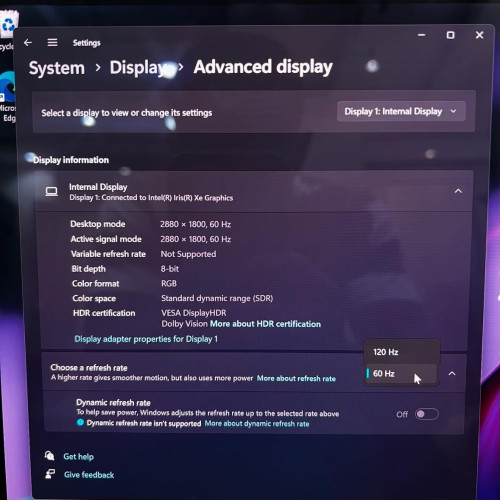The image size is (500, 500).
Task: Click the back arrow in Settings
Action: coord(28,43)
